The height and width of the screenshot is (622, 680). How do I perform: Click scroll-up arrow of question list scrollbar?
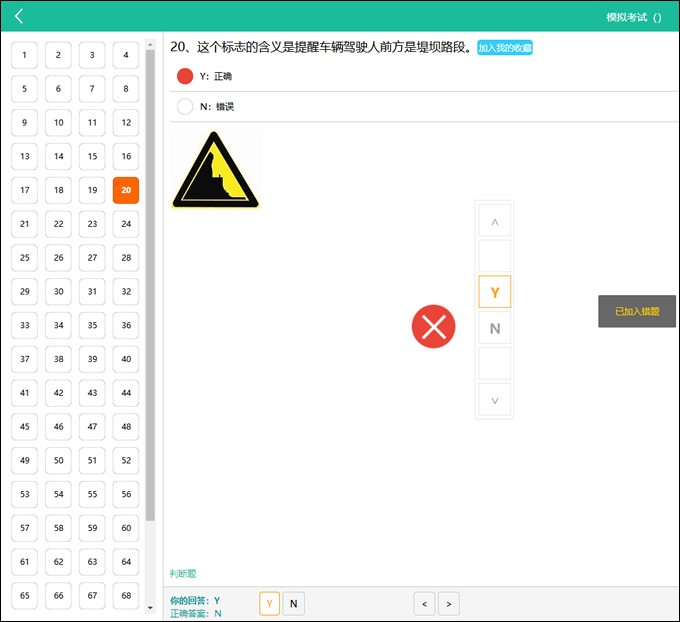coord(150,44)
